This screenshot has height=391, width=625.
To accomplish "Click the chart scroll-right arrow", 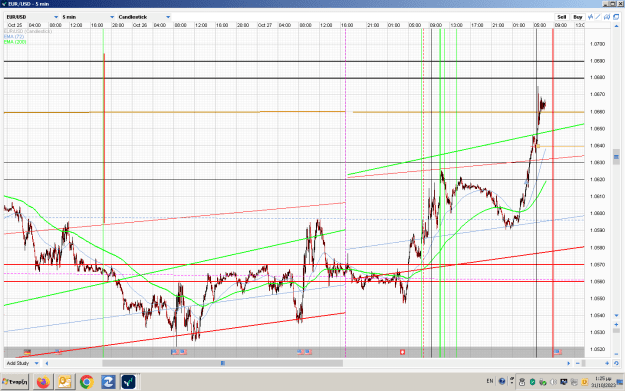I will 568,363.
